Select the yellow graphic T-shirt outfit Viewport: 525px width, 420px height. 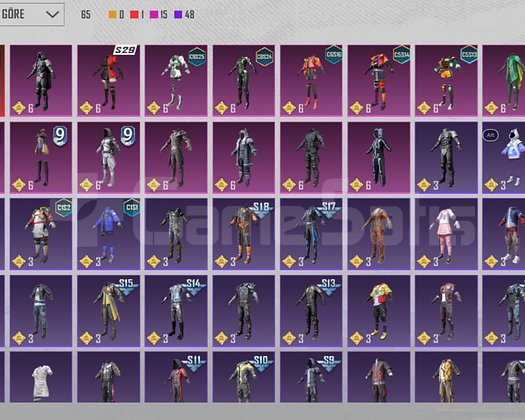(379, 311)
